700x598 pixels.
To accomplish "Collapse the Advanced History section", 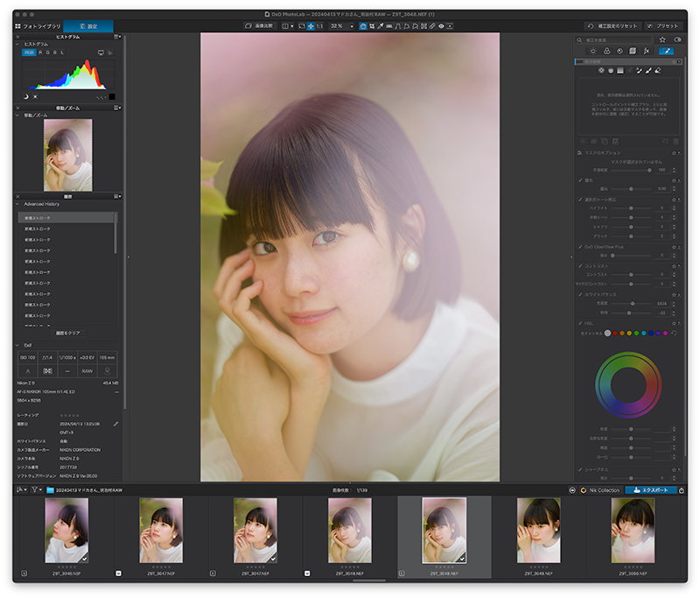I will pyautogui.click(x=17, y=204).
